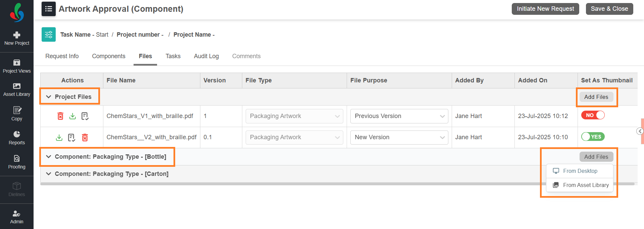Open Proofing in the sidebar
644x229 pixels.
[x=17, y=162]
